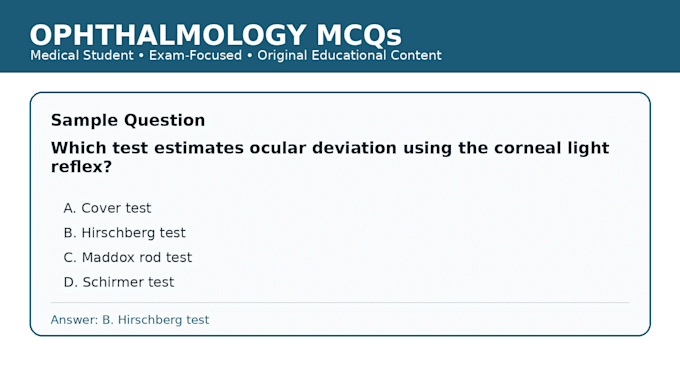Click the letter C option marker
Screen dimensions: 680x383
click(69, 258)
